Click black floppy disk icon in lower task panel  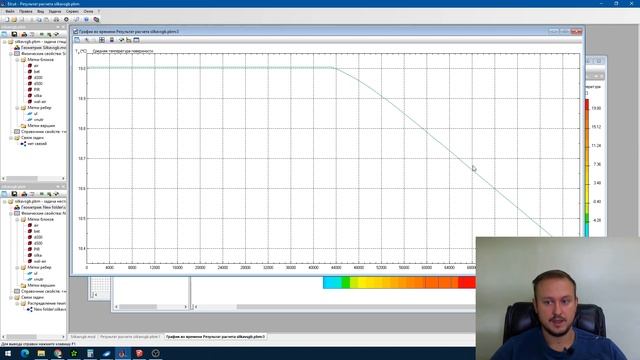[x=14, y=194]
